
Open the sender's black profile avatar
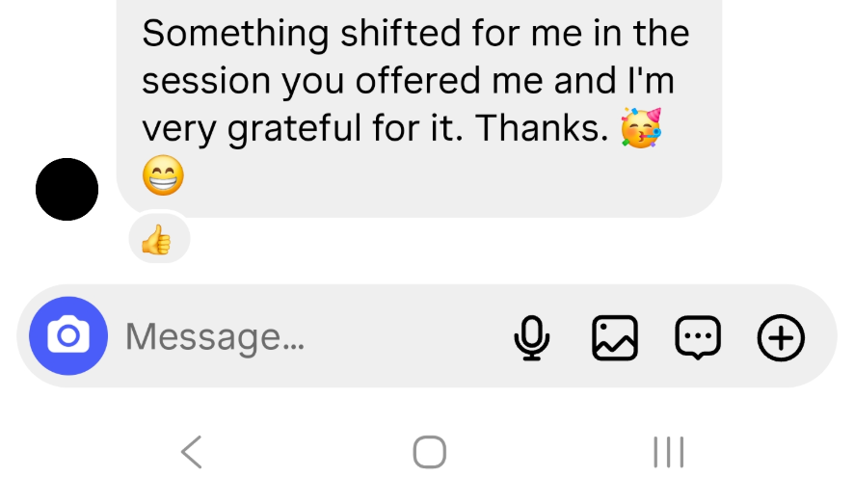click(67, 189)
